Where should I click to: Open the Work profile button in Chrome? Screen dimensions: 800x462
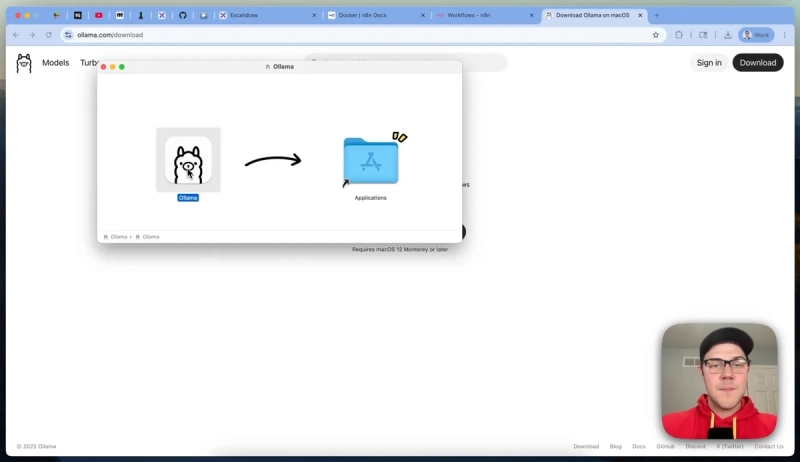pyautogui.click(x=756, y=35)
